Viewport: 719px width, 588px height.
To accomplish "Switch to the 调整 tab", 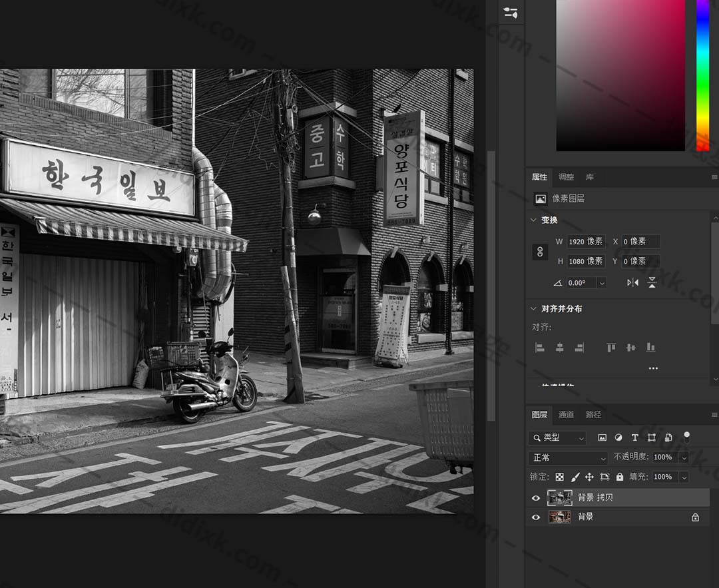I will pyautogui.click(x=567, y=177).
